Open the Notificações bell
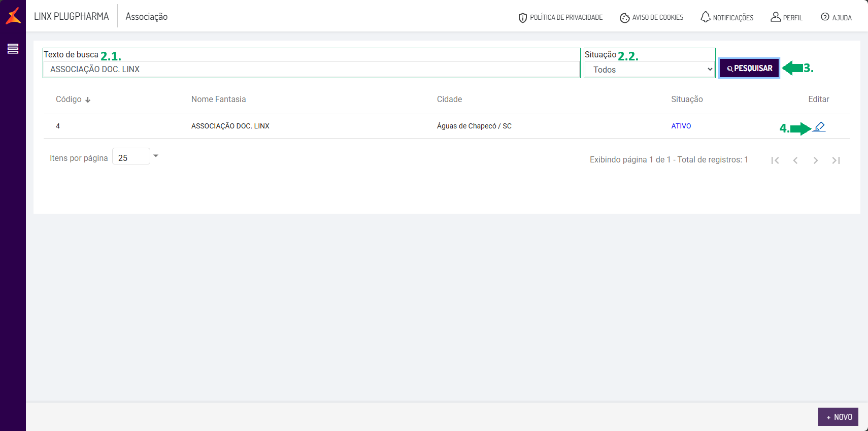This screenshot has width=868, height=431. 727,17
